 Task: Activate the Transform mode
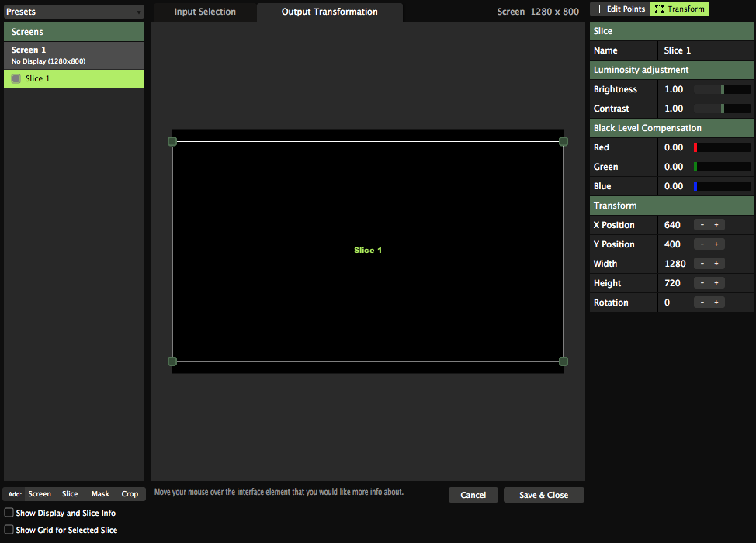click(680, 9)
